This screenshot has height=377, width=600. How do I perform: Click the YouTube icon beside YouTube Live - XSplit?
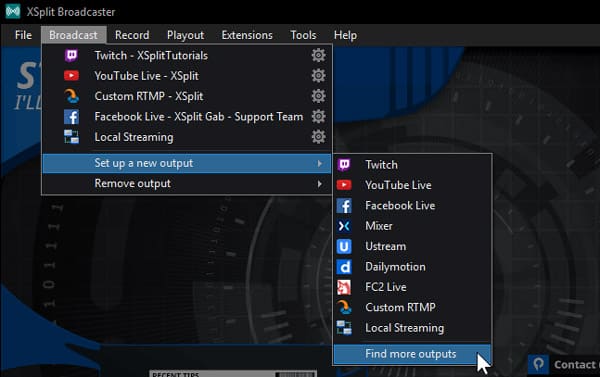pos(71,76)
